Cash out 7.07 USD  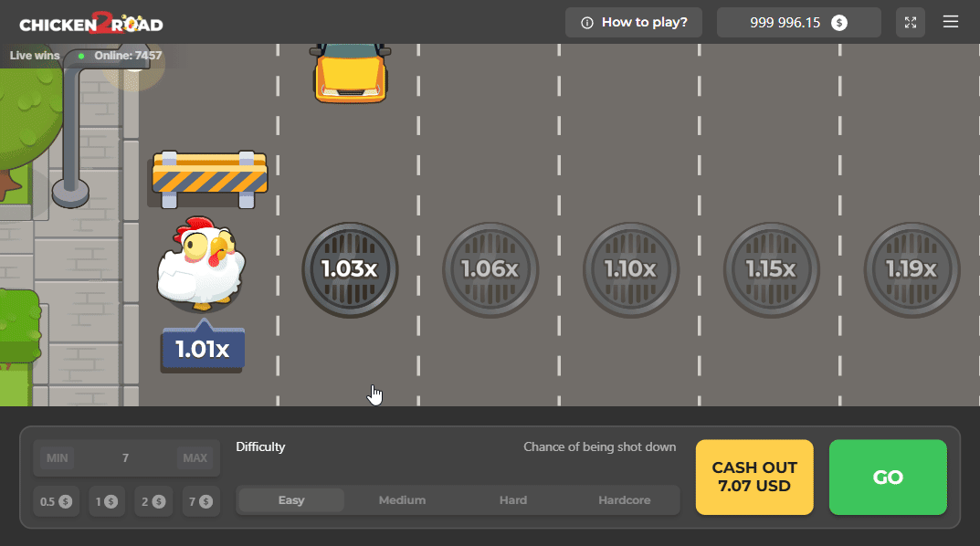tap(754, 477)
